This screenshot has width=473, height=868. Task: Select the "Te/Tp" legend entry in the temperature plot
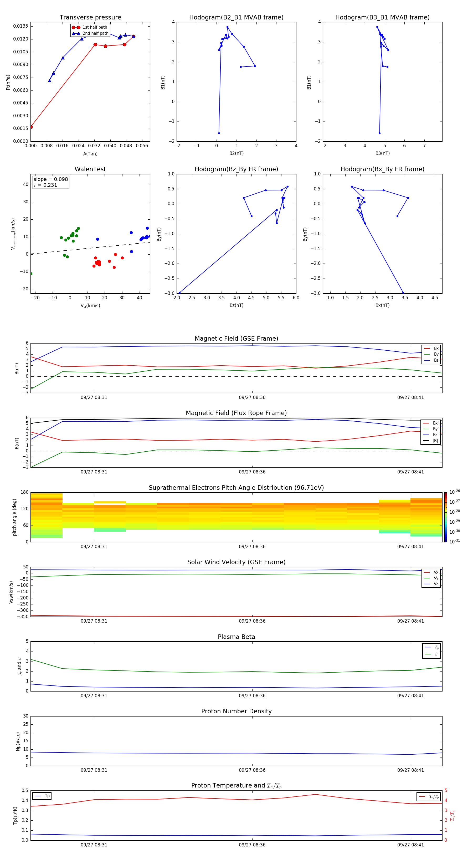(x=429, y=796)
